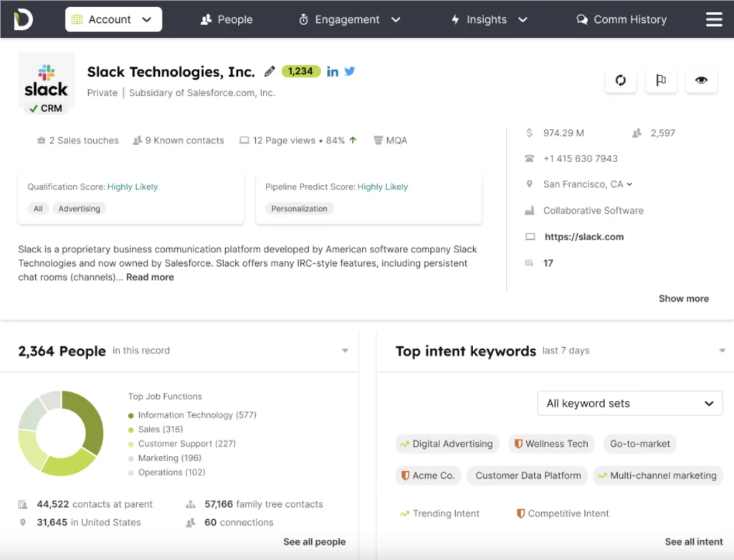Open the Insights menu
This screenshot has height=560, width=734.
point(489,19)
